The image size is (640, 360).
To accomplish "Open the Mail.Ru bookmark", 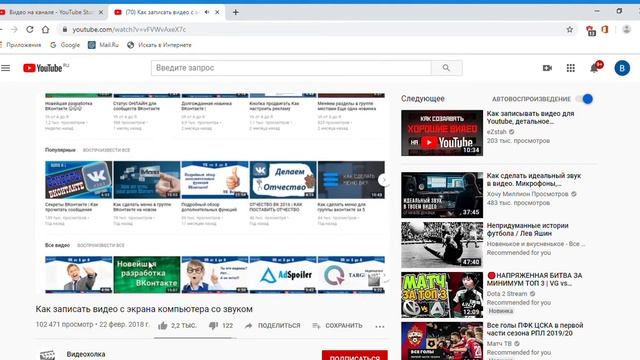I will pos(104,45).
